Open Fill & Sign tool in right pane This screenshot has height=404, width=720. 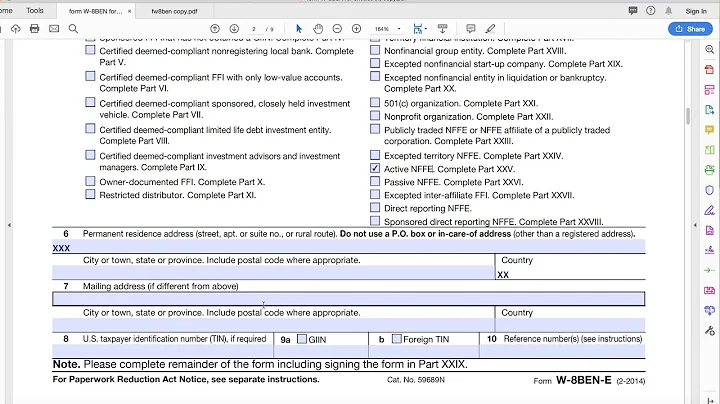(709, 210)
